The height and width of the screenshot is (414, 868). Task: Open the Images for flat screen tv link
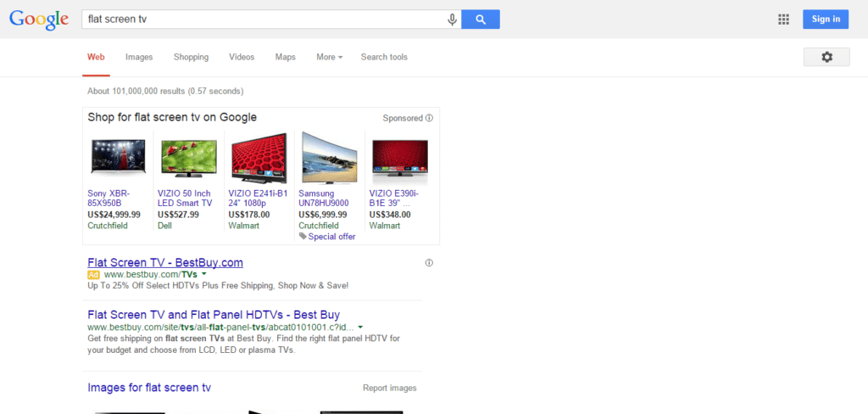tap(149, 388)
